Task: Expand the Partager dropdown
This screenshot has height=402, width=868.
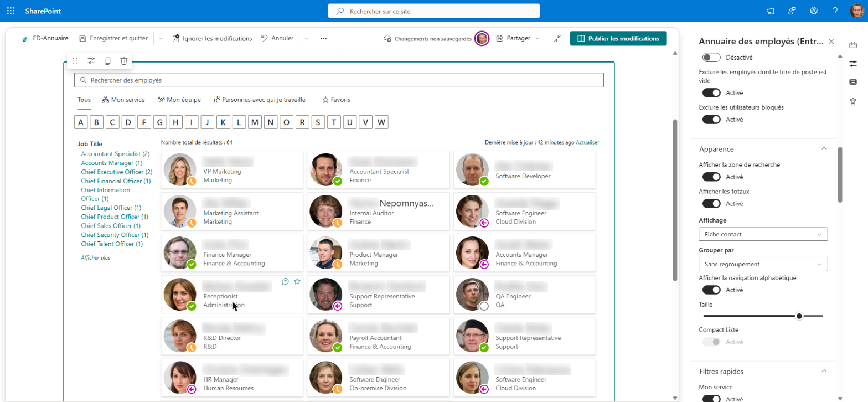Action: tap(538, 38)
